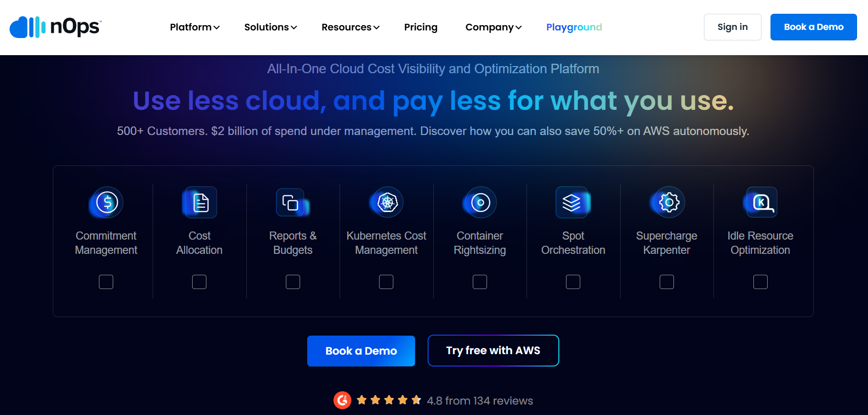
Task: Click the Commitment Management dollar icon
Action: [x=107, y=203]
